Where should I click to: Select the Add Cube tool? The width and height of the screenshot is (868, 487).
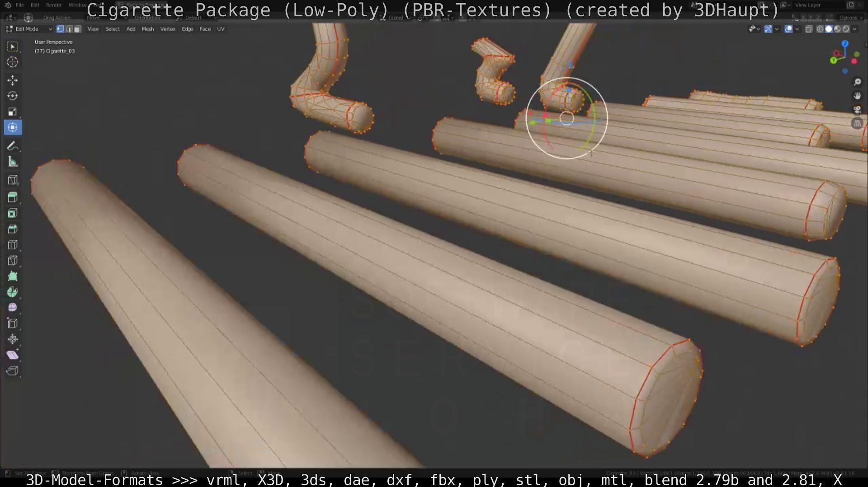click(x=13, y=180)
